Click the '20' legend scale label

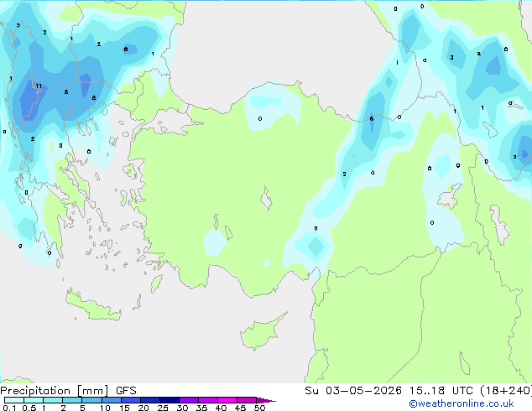coord(143,408)
